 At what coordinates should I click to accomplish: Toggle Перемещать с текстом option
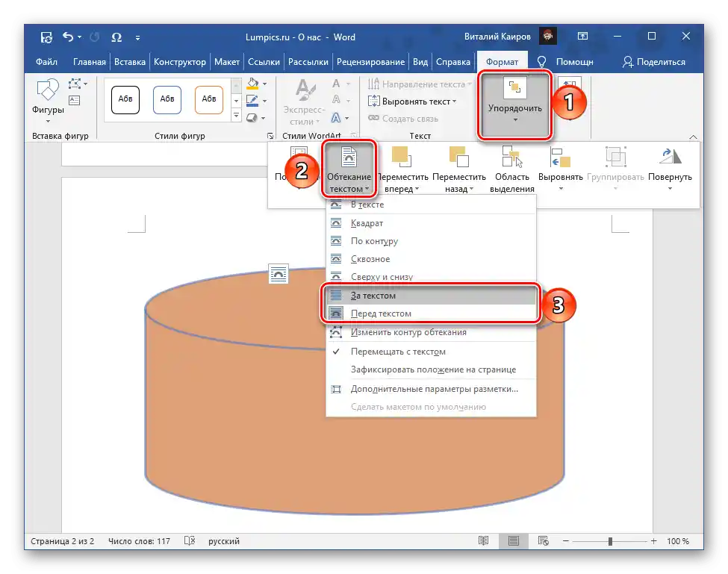click(398, 352)
